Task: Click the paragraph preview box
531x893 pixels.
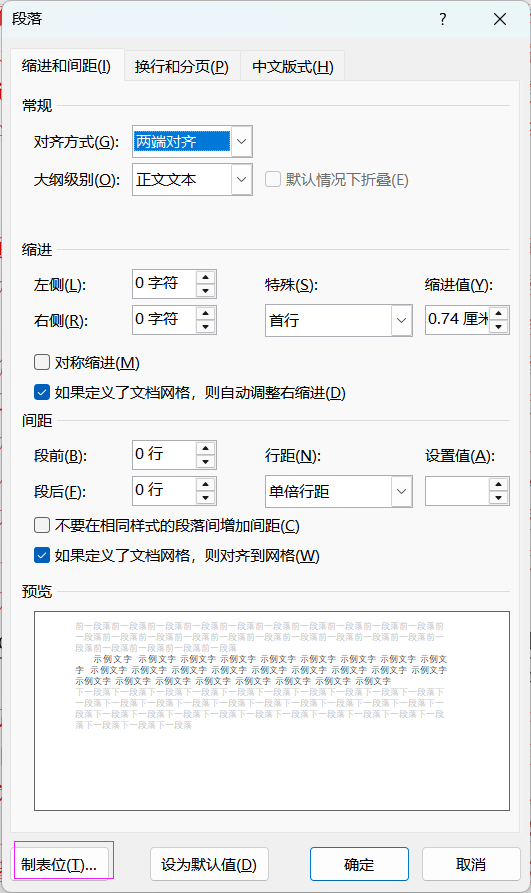Action: (272, 711)
